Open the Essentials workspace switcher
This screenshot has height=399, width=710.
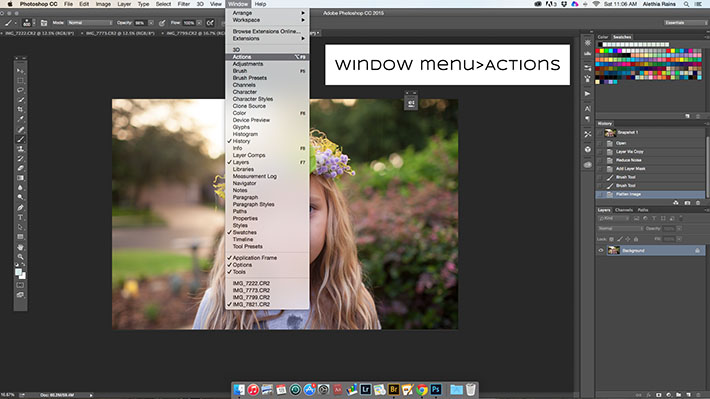point(686,23)
